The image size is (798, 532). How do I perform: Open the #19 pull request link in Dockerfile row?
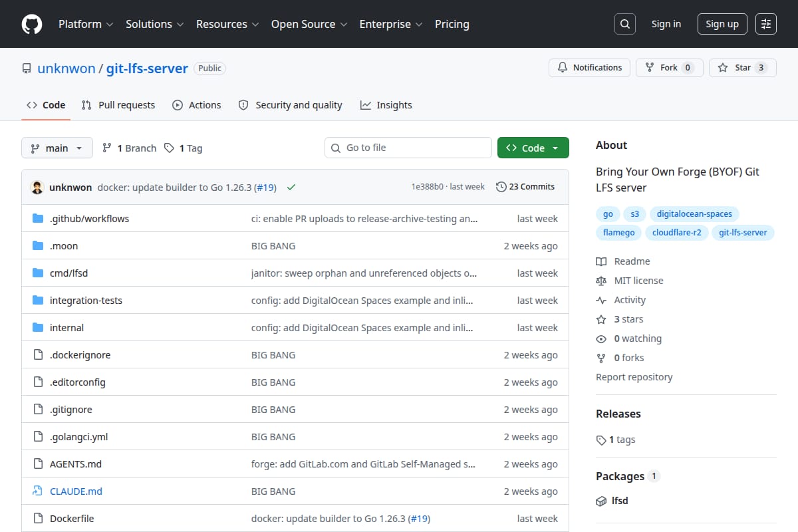tap(420, 519)
